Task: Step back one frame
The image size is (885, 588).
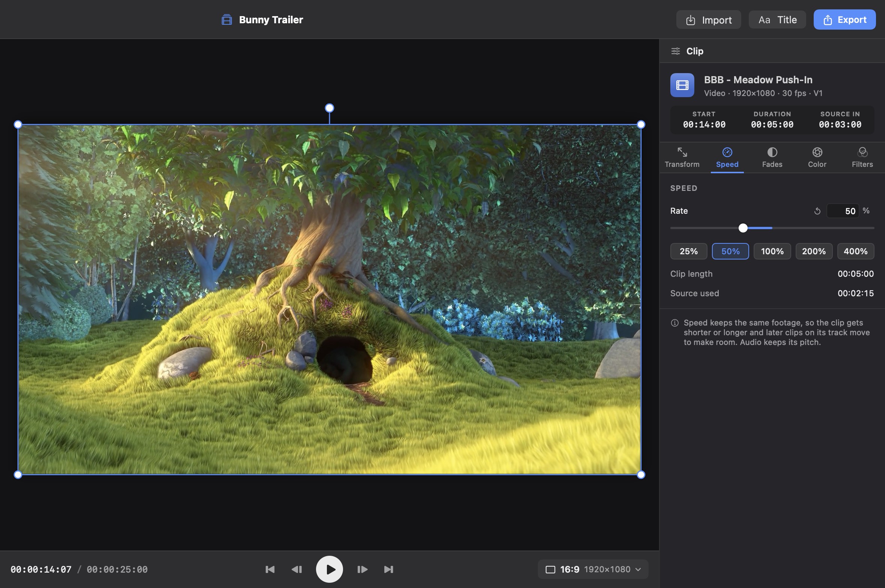Action: pos(297,569)
